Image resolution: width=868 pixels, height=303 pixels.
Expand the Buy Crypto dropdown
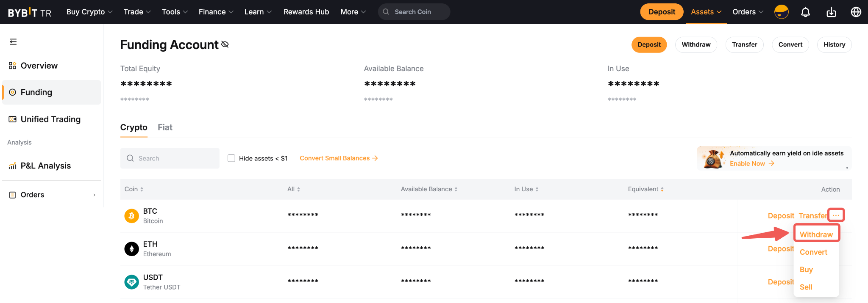(89, 12)
